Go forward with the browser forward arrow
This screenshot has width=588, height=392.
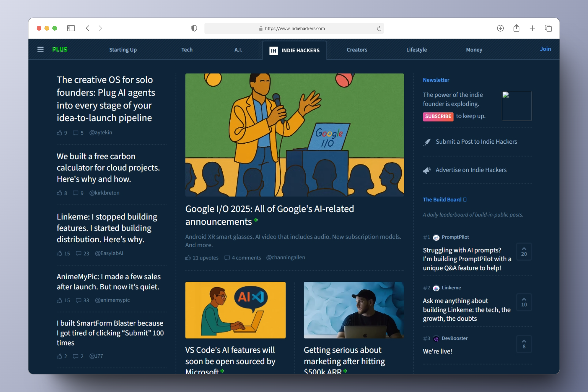(100, 28)
